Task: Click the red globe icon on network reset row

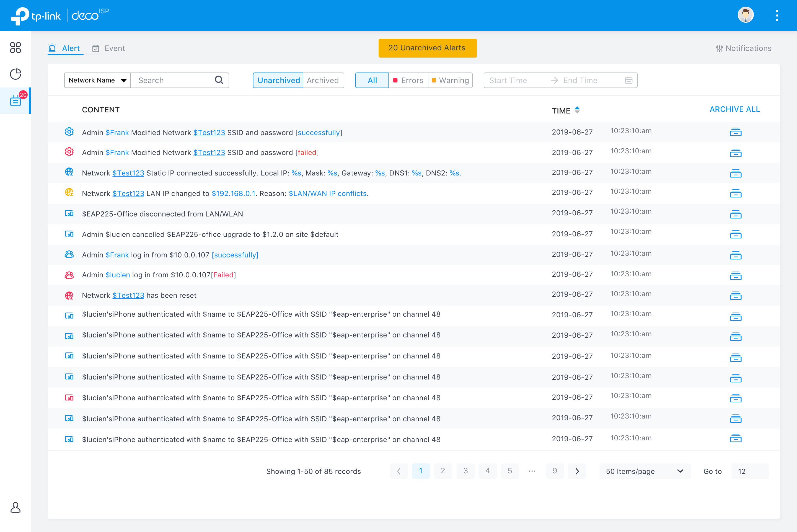Action: (69, 295)
